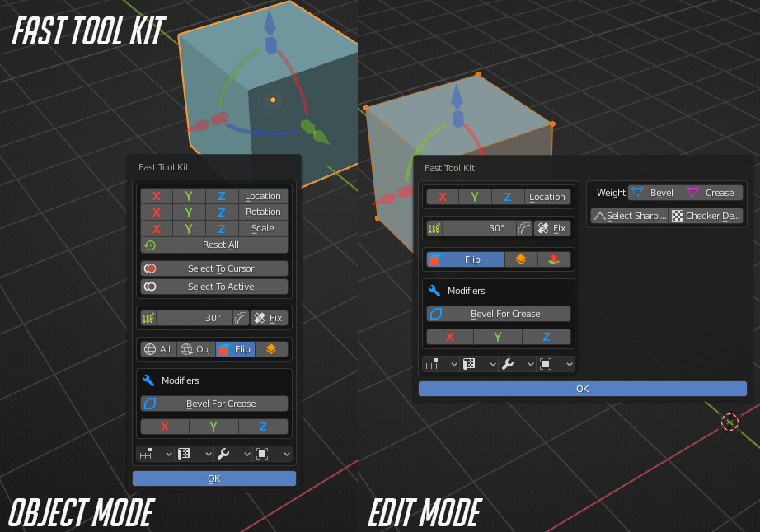Screen dimensions: 760x532
Task: Click blue Z-axis gizmo arrow on Object Mode cube
Action: (270, 23)
